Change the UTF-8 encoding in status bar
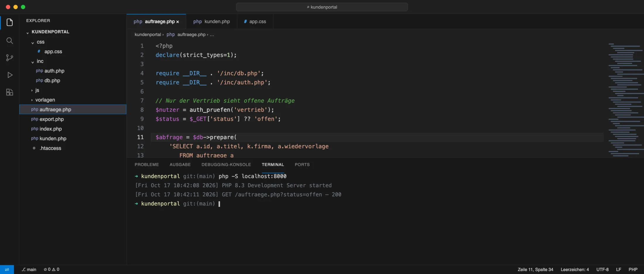 (x=602, y=270)
